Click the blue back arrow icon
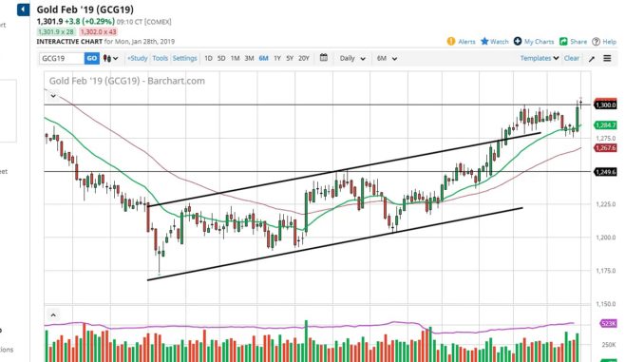 pos(23,10)
